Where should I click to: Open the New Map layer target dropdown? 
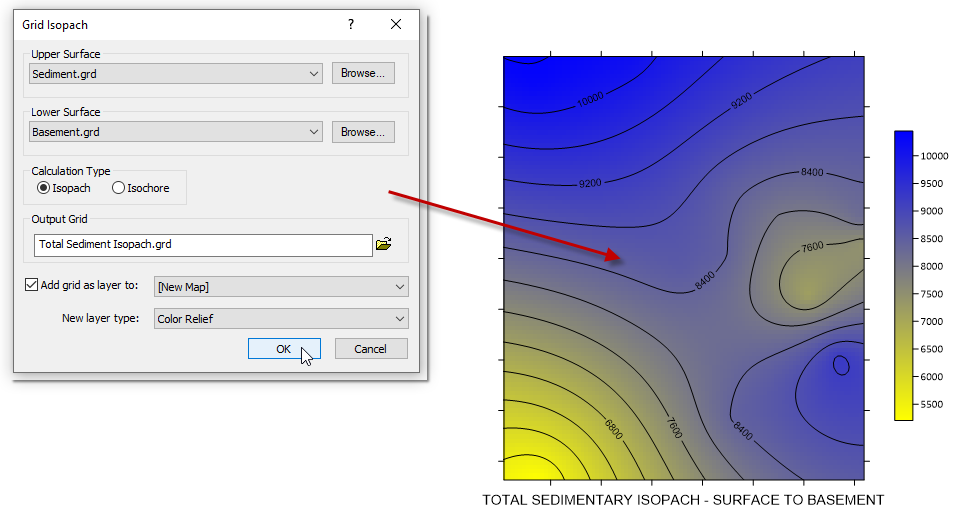tap(281, 287)
